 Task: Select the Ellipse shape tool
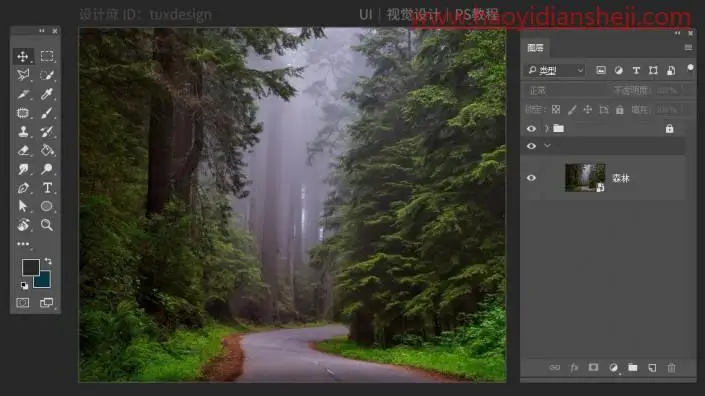click(x=47, y=206)
